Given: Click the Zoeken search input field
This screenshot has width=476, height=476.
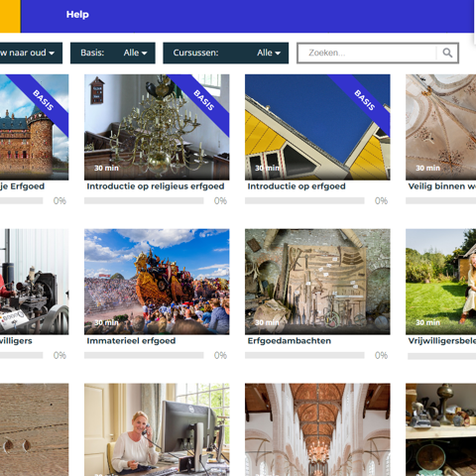Looking at the screenshot, I should (x=367, y=53).
